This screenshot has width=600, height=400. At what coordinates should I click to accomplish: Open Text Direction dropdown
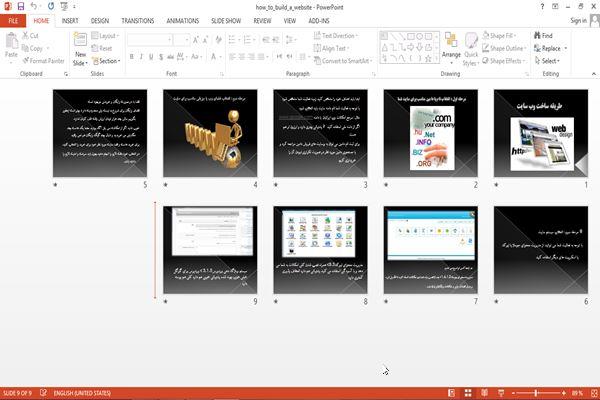(x=336, y=36)
